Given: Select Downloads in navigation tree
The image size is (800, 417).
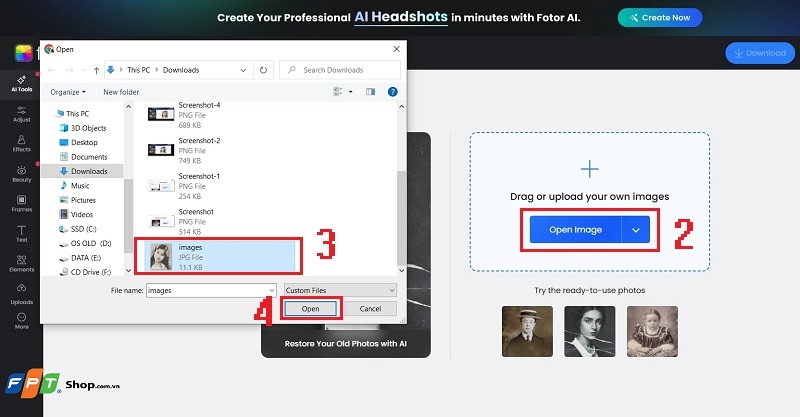Looking at the screenshot, I should point(89,171).
